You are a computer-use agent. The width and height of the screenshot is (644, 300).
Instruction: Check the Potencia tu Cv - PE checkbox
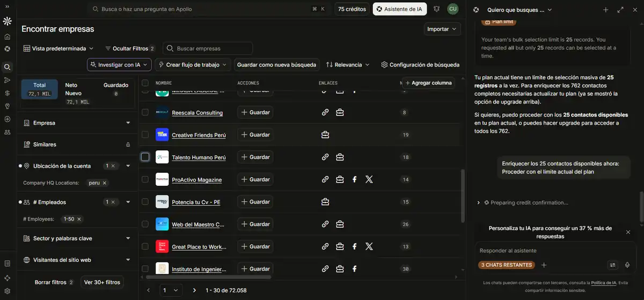click(x=145, y=202)
